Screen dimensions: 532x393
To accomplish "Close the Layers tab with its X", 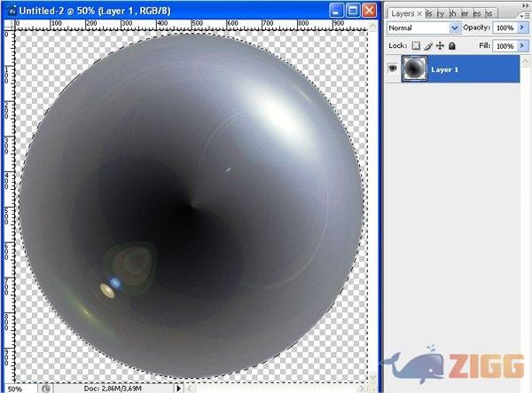I will click(x=419, y=13).
